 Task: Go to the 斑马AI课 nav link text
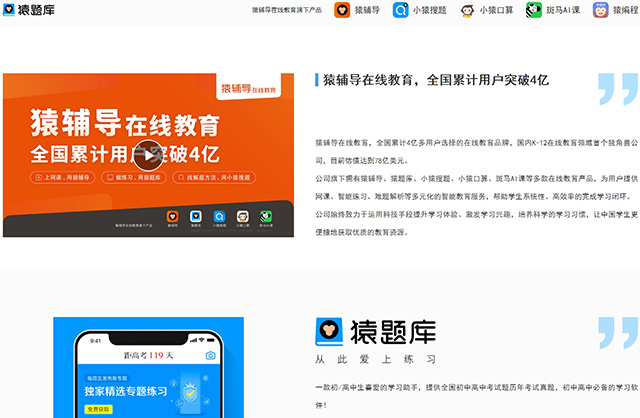click(x=563, y=10)
